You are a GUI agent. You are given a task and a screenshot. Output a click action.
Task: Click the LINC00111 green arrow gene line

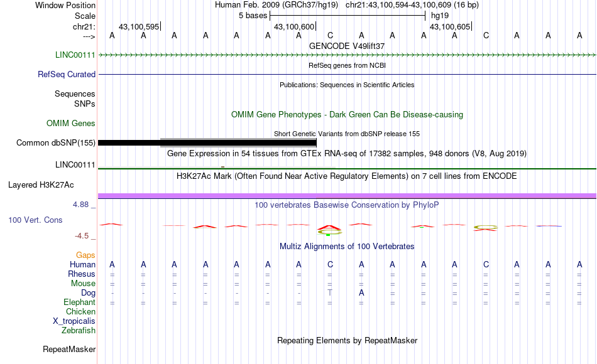pos(347,55)
